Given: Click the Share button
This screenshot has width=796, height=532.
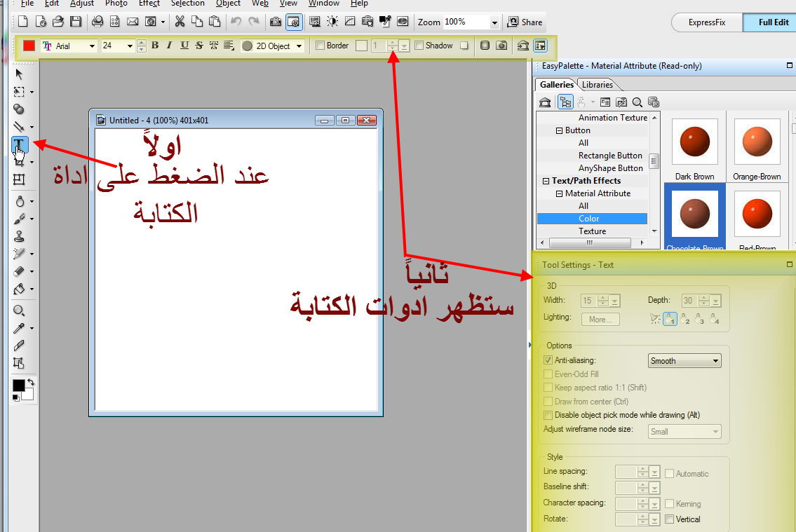Looking at the screenshot, I should click(525, 22).
